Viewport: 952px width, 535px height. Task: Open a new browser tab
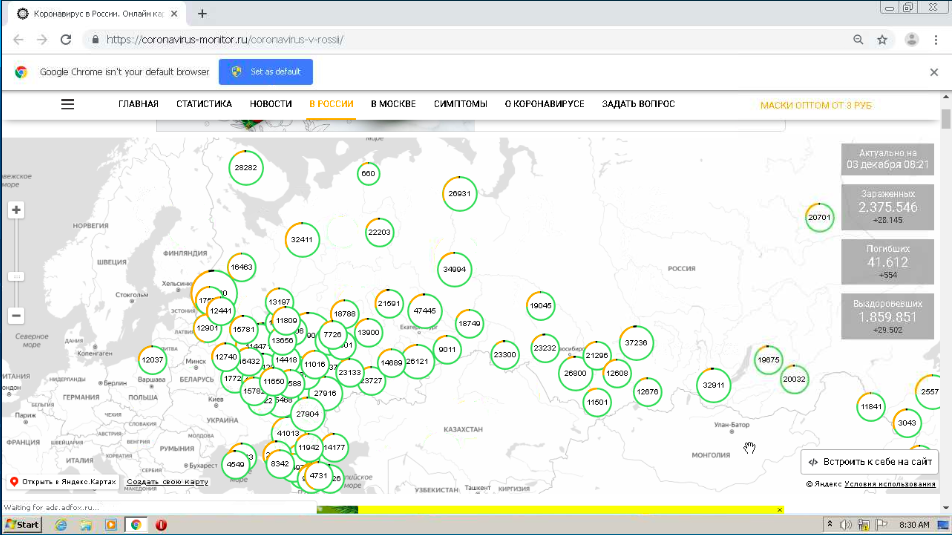pyautogui.click(x=202, y=13)
